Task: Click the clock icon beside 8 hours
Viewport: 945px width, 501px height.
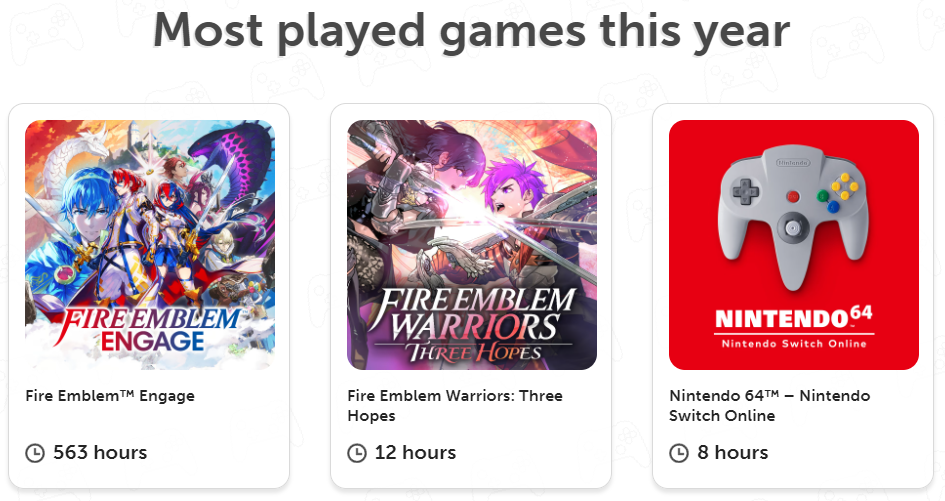Action: pos(679,453)
